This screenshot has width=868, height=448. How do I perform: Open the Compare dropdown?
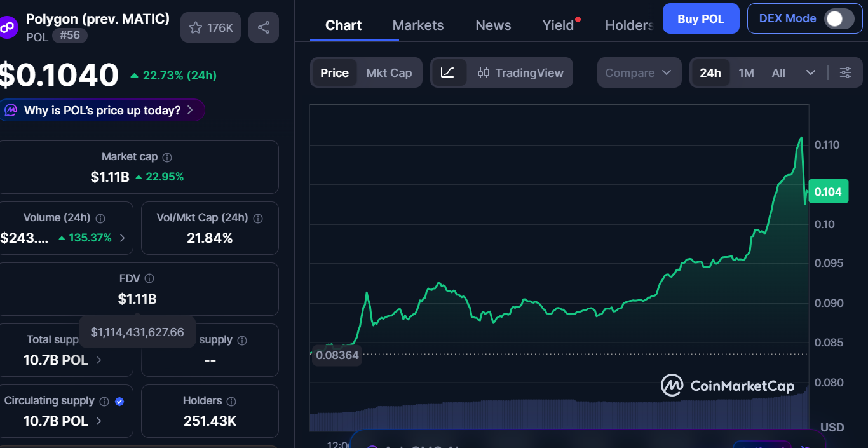[x=639, y=73]
